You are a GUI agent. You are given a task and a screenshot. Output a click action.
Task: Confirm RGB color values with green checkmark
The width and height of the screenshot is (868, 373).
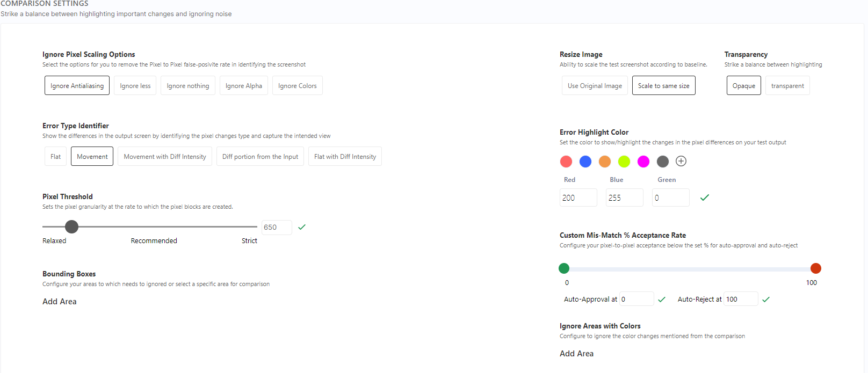pyautogui.click(x=705, y=198)
